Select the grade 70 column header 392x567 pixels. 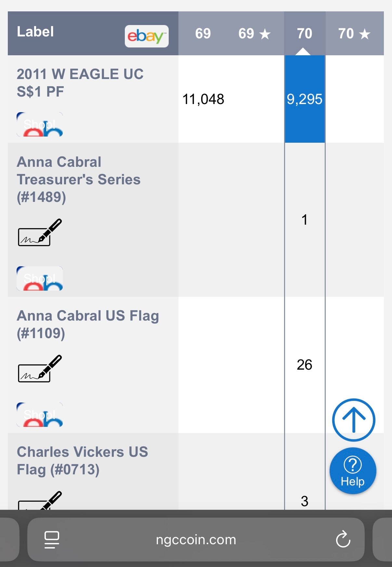point(305,33)
